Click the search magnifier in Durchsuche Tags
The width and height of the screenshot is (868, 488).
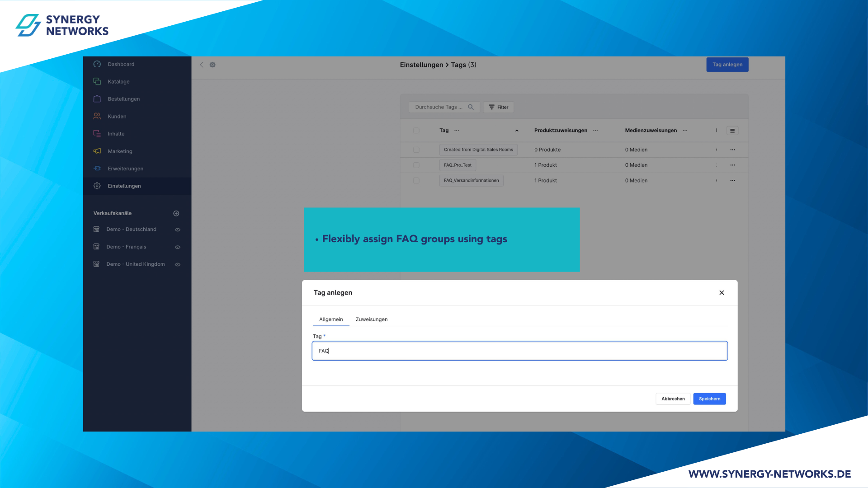(471, 107)
